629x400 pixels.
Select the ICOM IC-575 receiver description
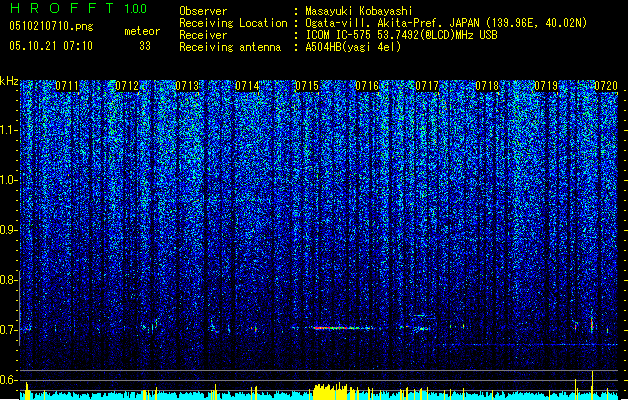(401, 35)
